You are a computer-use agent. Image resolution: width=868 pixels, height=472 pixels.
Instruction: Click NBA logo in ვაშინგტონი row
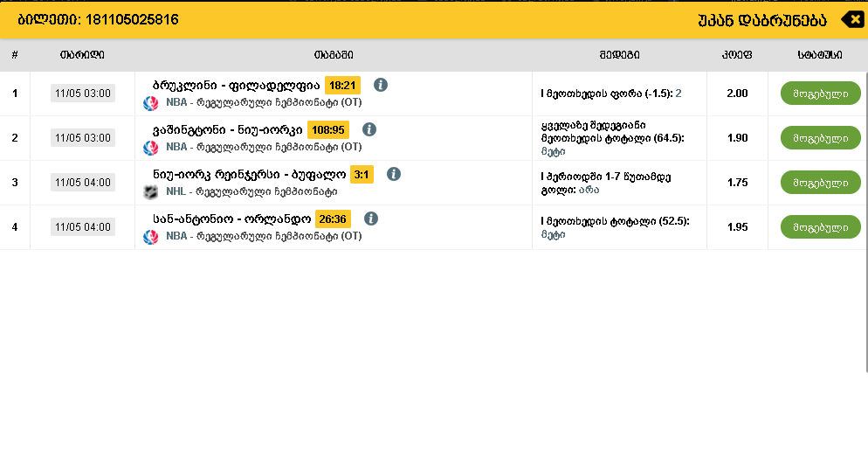(x=150, y=148)
